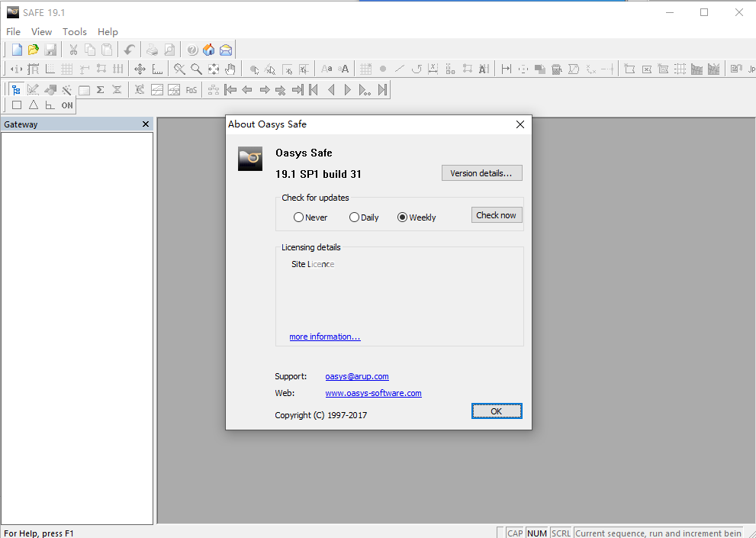Confirm the dialog with OK
The image size is (756, 538).
click(x=497, y=411)
